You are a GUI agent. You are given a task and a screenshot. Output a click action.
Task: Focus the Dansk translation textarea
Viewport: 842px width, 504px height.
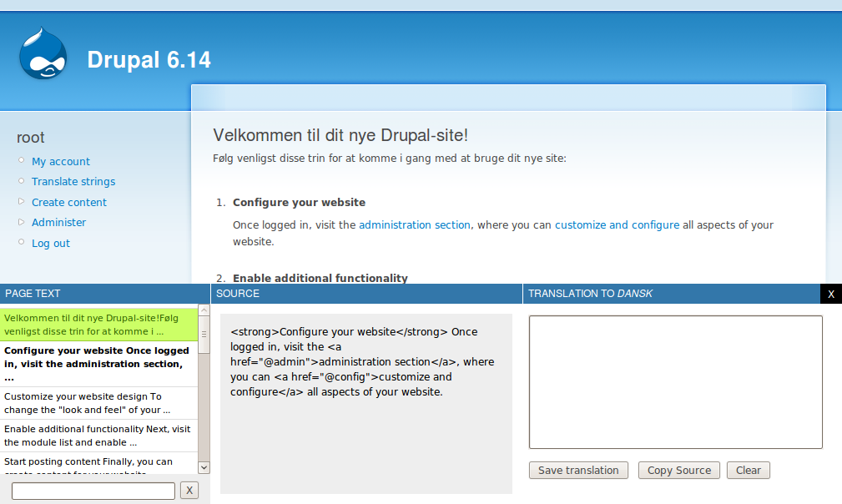(676, 382)
